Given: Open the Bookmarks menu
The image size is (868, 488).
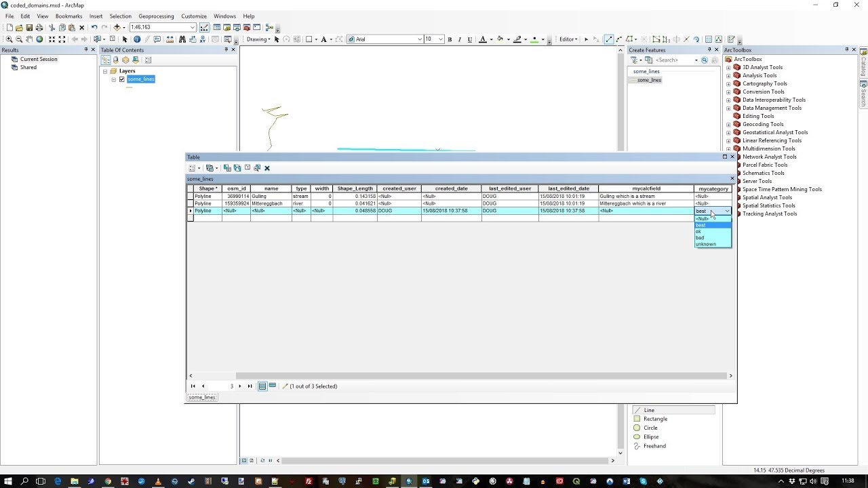Looking at the screenshot, I should [68, 16].
